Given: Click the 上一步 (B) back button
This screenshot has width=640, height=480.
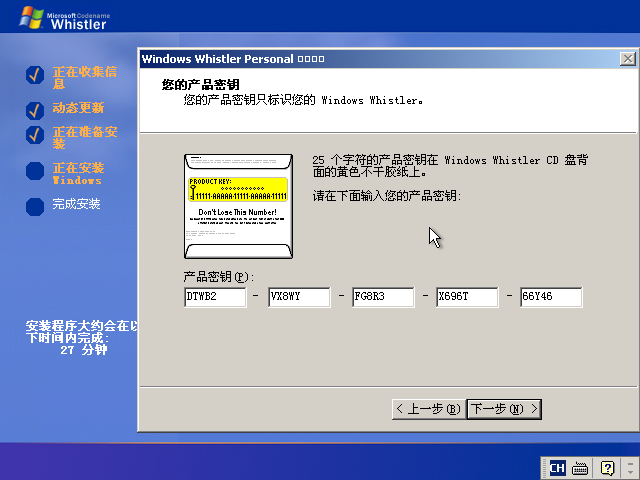Looking at the screenshot, I should pyautogui.click(x=428, y=409).
